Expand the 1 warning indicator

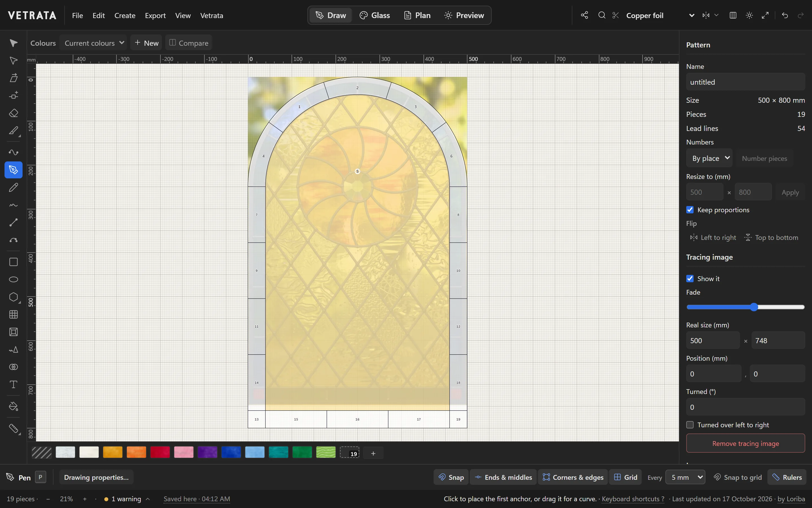click(127, 499)
